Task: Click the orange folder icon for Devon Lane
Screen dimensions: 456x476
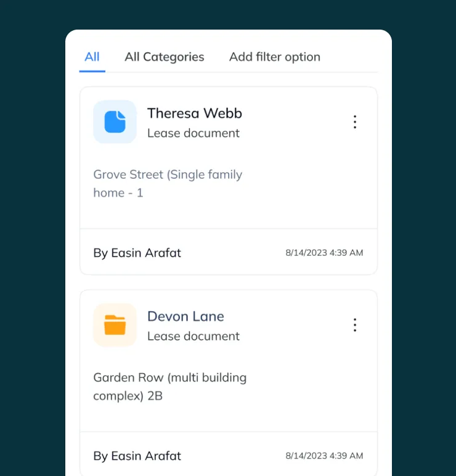Action: pyautogui.click(x=115, y=325)
